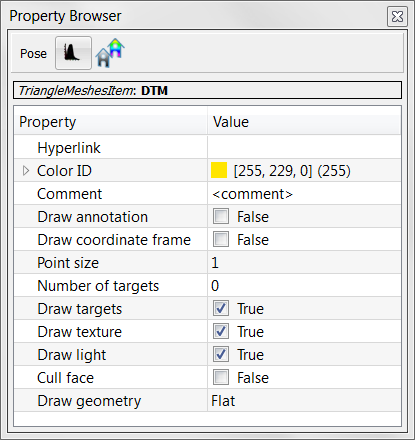Click the colorful houses icon
The width and height of the screenshot is (415, 440).
coord(110,53)
